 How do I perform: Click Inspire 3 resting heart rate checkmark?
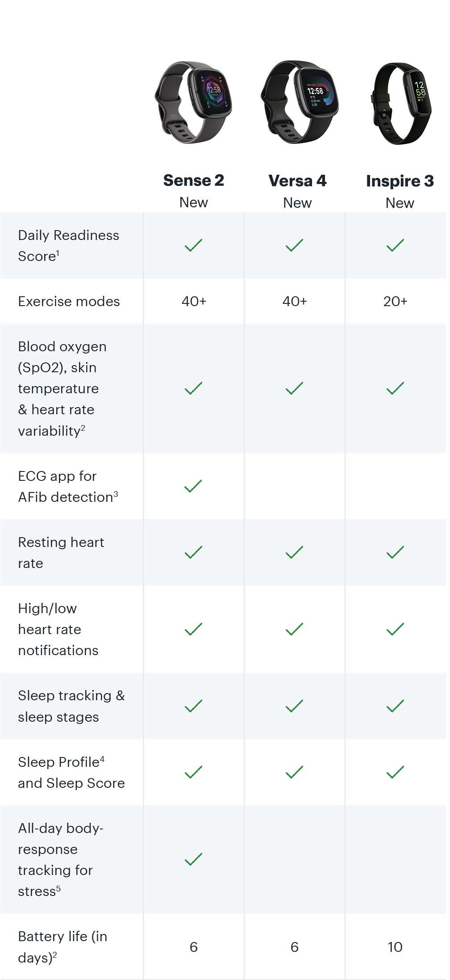coord(395,552)
